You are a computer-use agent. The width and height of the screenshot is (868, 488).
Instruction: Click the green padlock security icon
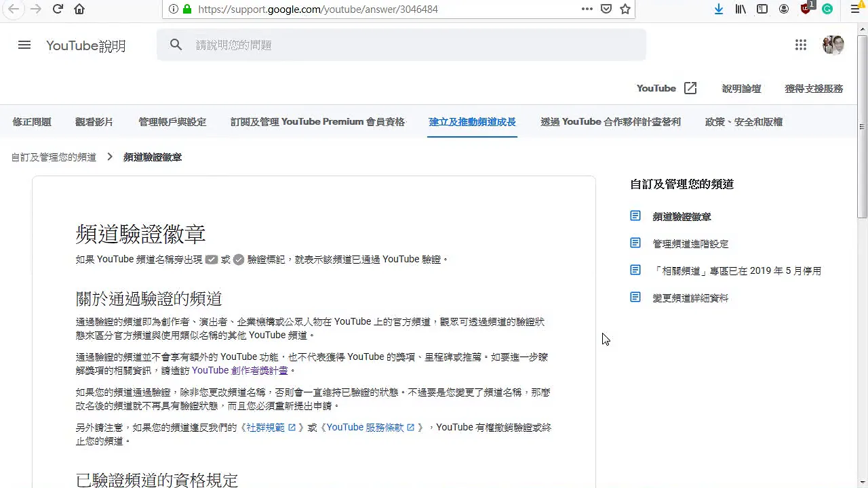(187, 9)
